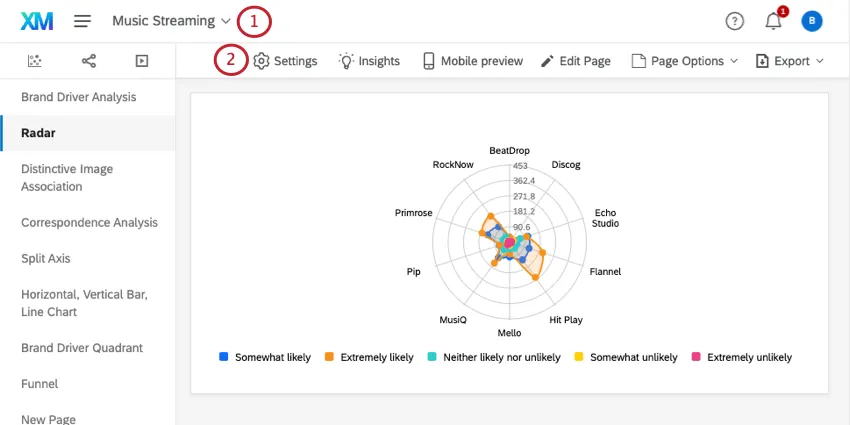Viewport: 850px width, 425px height.
Task: Click the Neither likely nor unlikely teal swatch
Action: (x=433, y=357)
